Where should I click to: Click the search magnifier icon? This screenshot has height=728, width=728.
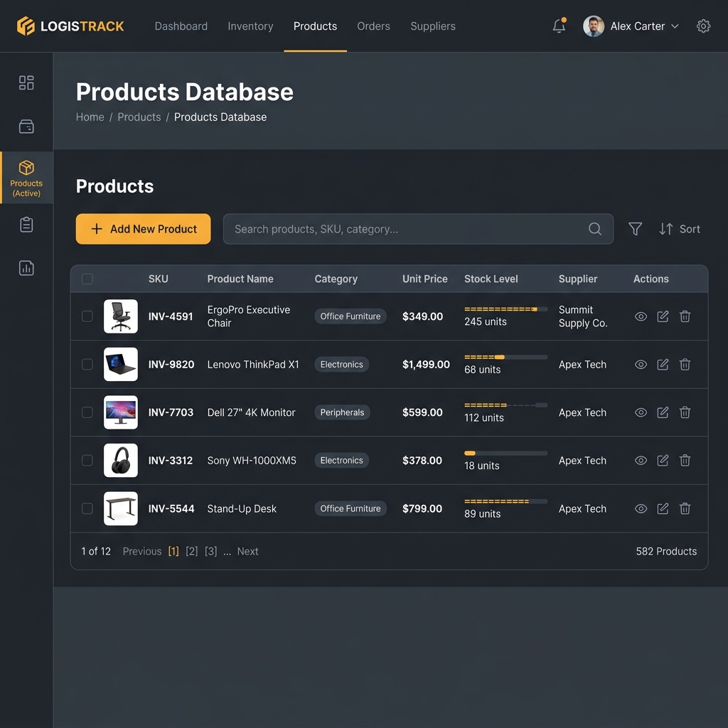(x=595, y=229)
